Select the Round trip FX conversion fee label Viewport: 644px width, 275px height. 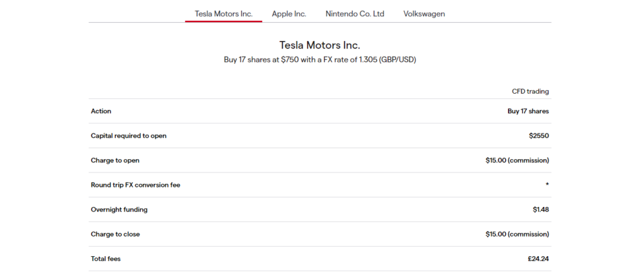point(136,185)
